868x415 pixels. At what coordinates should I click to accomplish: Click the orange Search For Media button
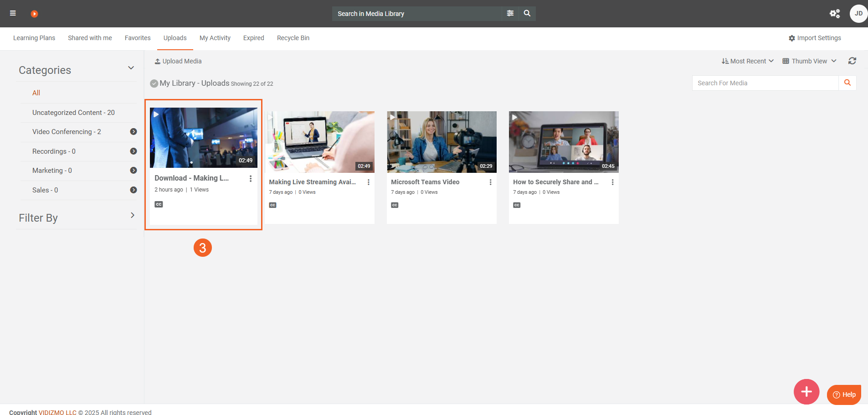(x=847, y=83)
